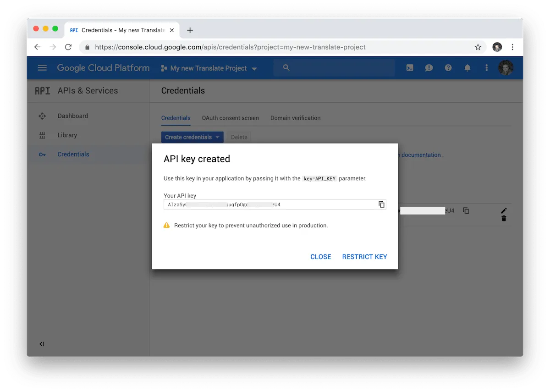
Task: Click the Dashboard sidebar icon
Action: point(42,116)
